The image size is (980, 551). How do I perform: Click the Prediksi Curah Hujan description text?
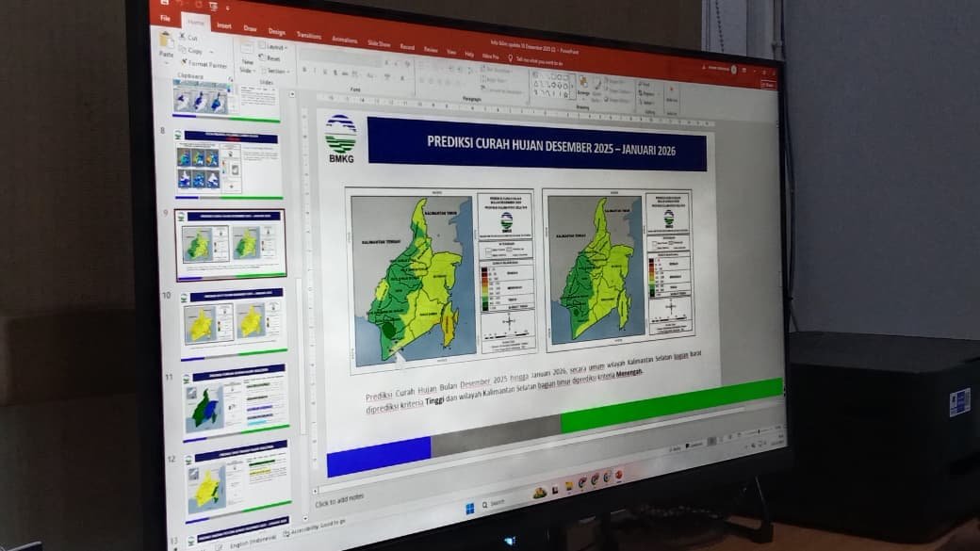coord(534,381)
